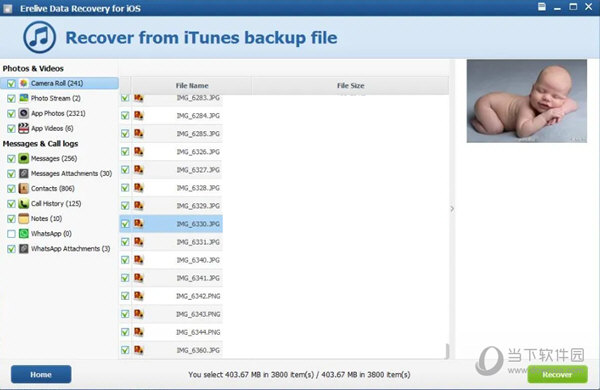Uncheck the IMG_6343.PNG file checkbox
The height and width of the screenshot is (390, 600).
pos(125,314)
